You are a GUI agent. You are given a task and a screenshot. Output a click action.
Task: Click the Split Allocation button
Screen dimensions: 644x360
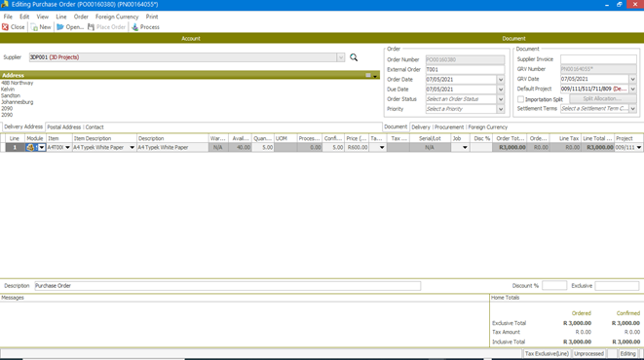(x=602, y=99)
